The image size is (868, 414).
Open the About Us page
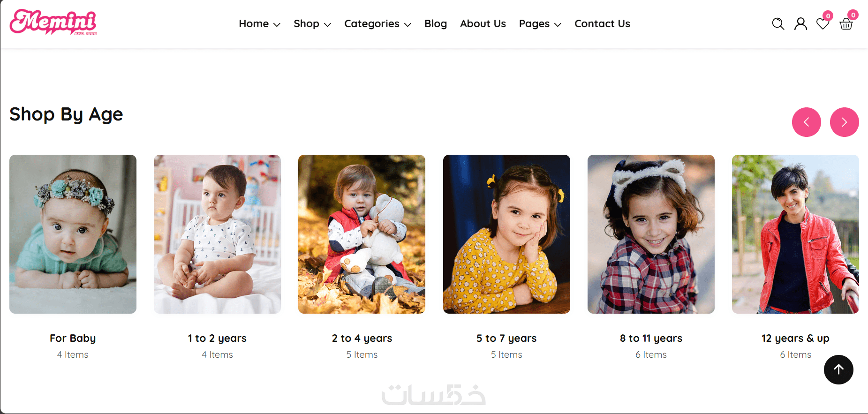point(483,24)
